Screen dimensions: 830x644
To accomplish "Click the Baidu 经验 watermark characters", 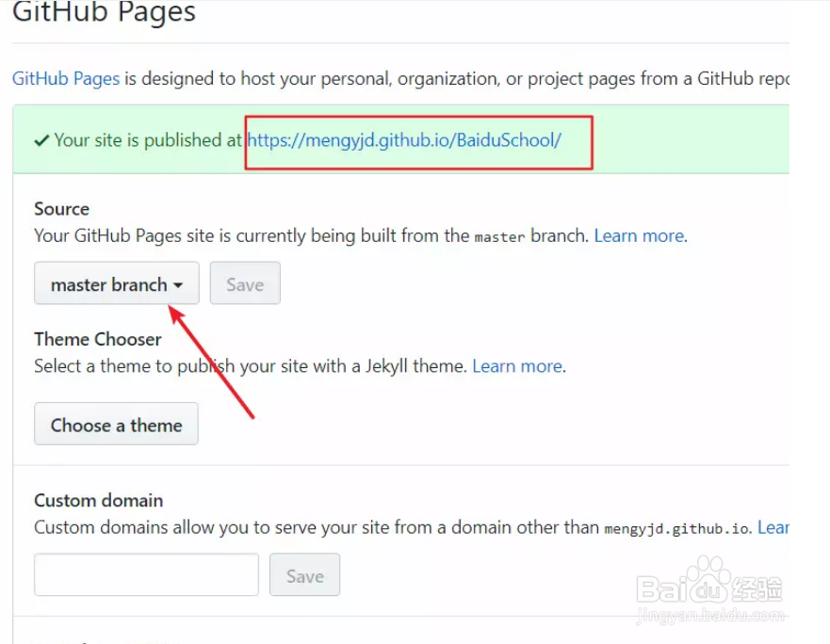I will coord(757,589).
